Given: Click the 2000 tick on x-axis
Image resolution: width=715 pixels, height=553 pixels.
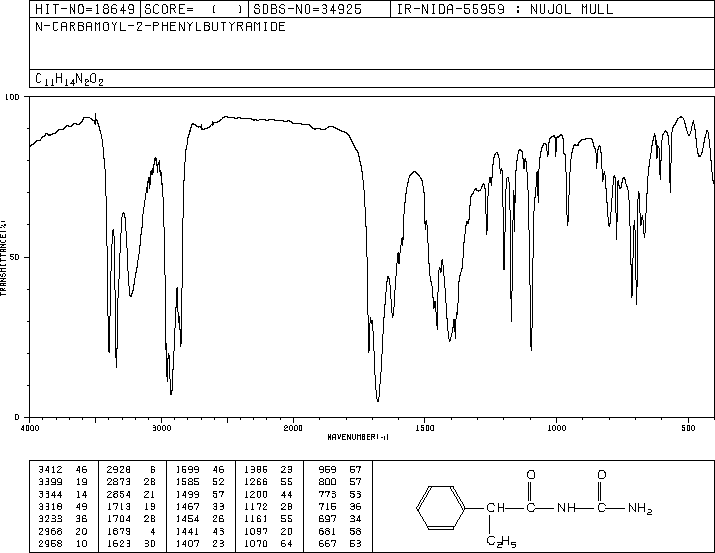Looking at the screenshot, I should [293, 428].
